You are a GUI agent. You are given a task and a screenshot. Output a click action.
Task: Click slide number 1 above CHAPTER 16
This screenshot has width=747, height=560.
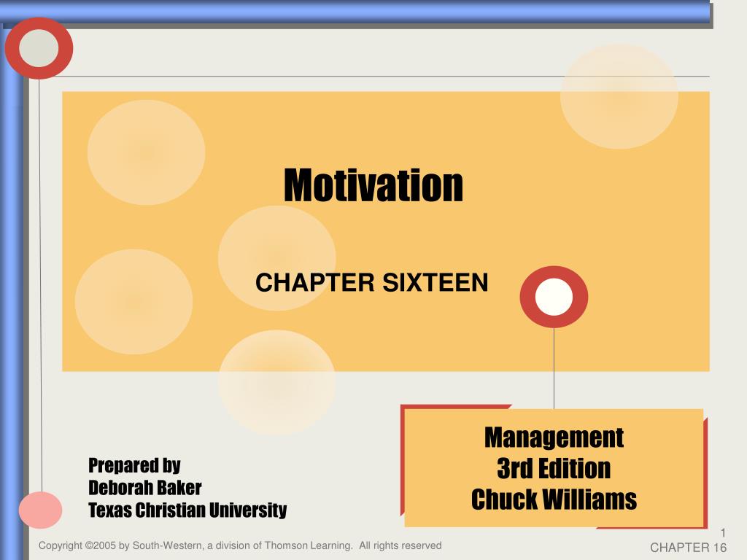[x=723, y=532]
